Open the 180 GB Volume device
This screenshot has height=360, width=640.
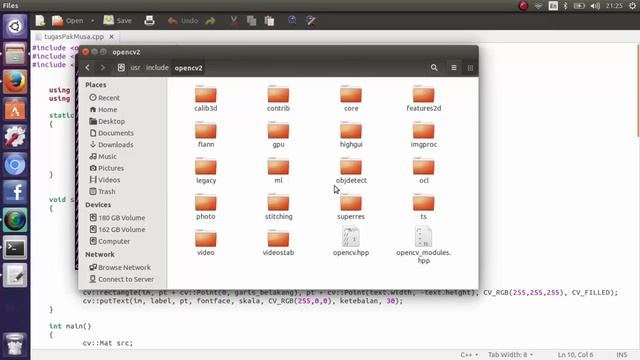118,218
